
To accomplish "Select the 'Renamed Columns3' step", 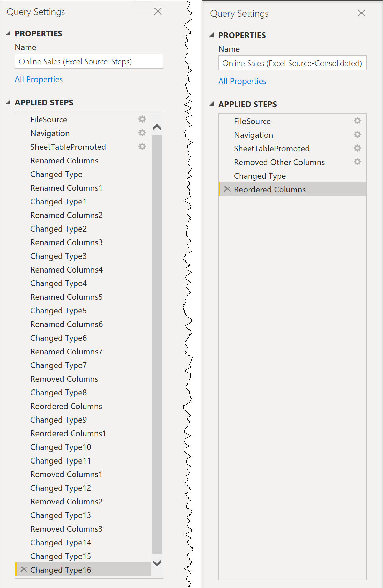I will 83,242.
